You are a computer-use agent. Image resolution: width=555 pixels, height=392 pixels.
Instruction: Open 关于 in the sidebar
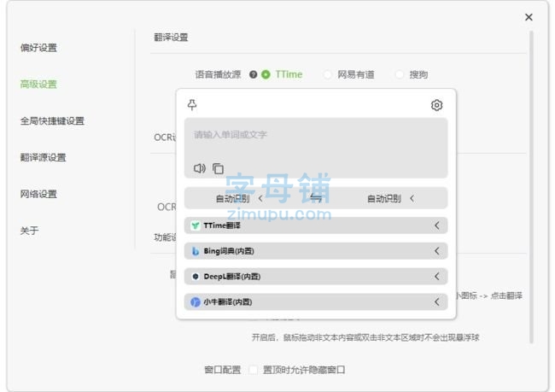click(x=29, y=231)
